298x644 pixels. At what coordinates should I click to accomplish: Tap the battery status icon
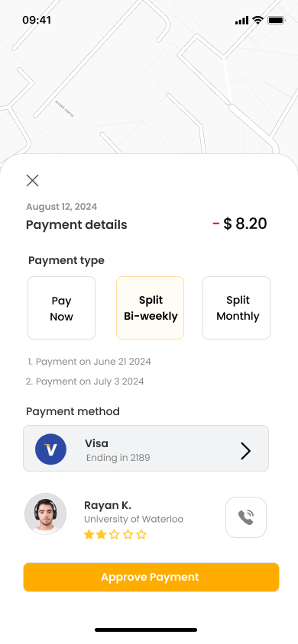coord(276,20)
